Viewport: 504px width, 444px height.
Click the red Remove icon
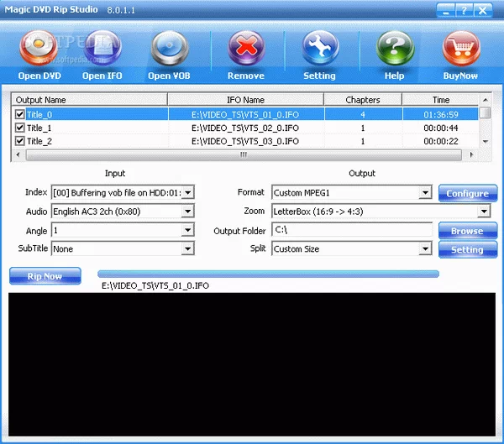click(x=245, y=50)
